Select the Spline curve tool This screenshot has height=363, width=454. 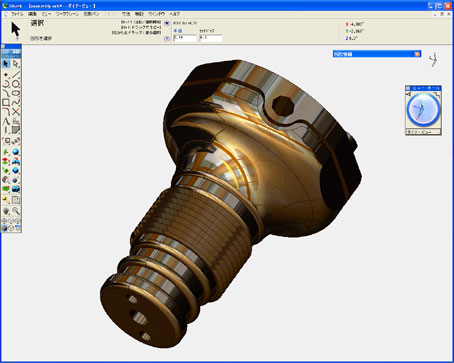click(x=16, y=102)
